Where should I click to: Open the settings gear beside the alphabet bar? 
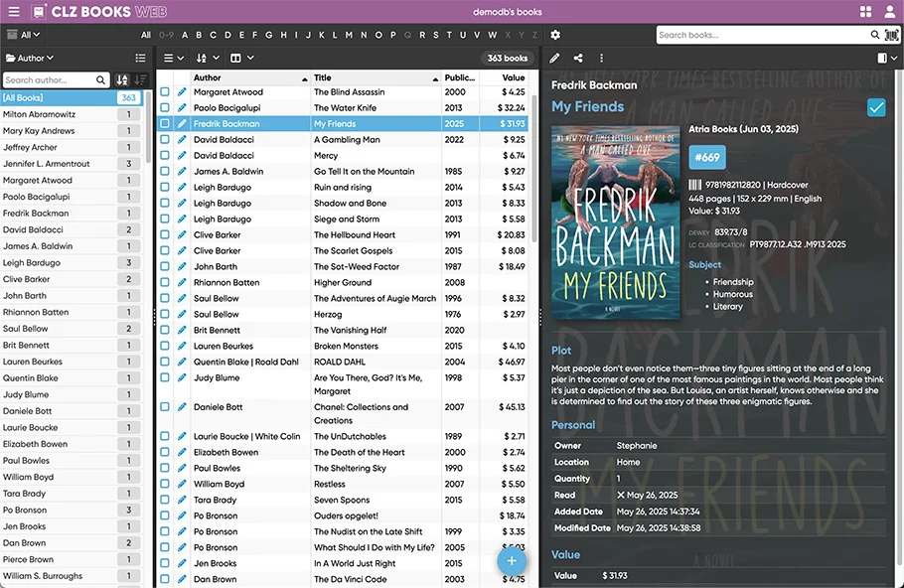point(555,35)
